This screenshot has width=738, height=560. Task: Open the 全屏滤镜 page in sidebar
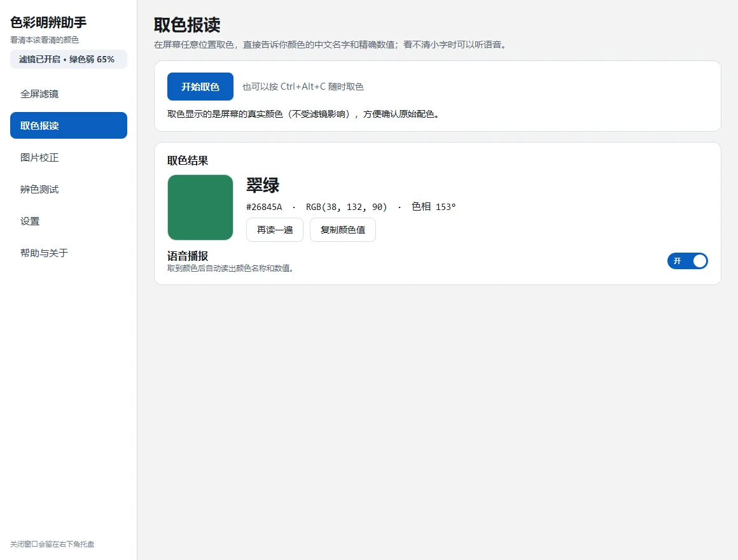point(69,94)
